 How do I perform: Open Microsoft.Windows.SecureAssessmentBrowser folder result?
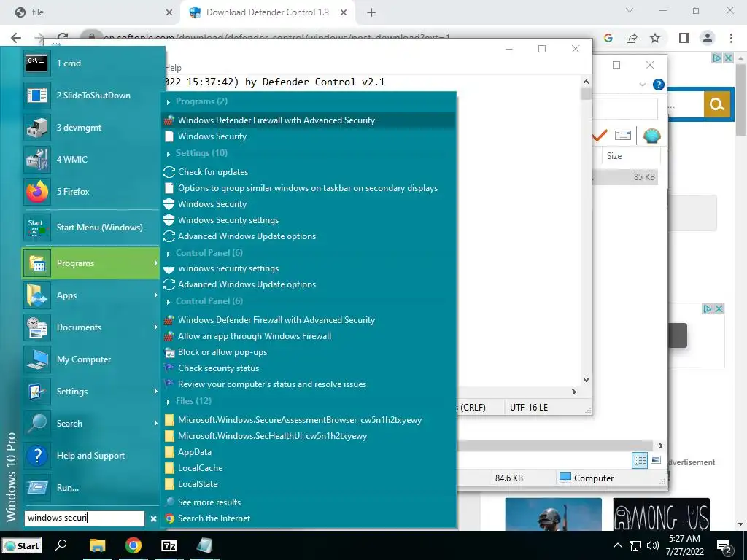[x=309, y=420]
